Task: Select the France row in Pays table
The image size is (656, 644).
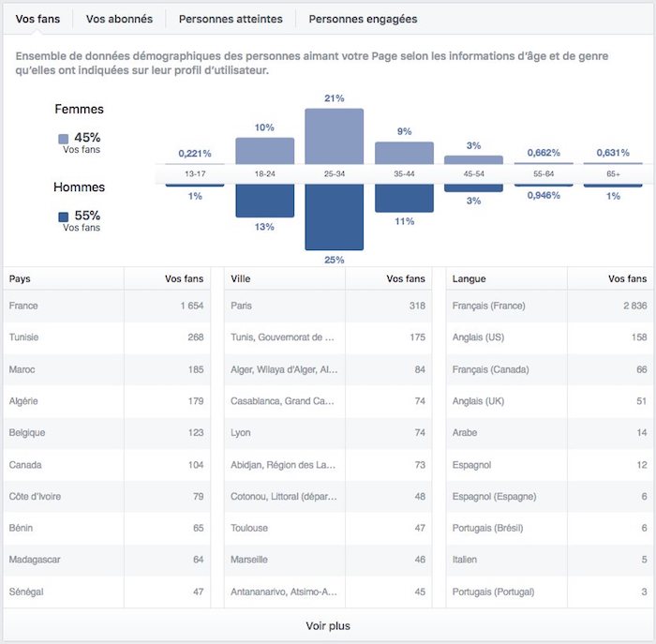Action: (105, 306)
